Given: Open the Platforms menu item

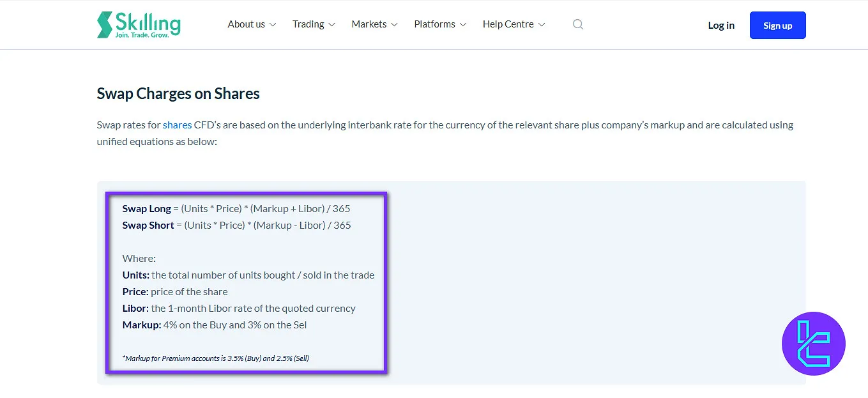Looking at the screenshot, I should click(x=434, y=24).
